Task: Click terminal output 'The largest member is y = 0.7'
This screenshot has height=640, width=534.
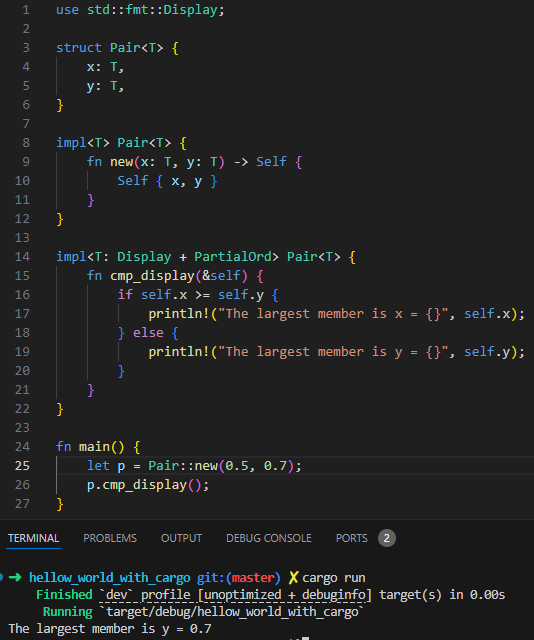Action: 110,629
